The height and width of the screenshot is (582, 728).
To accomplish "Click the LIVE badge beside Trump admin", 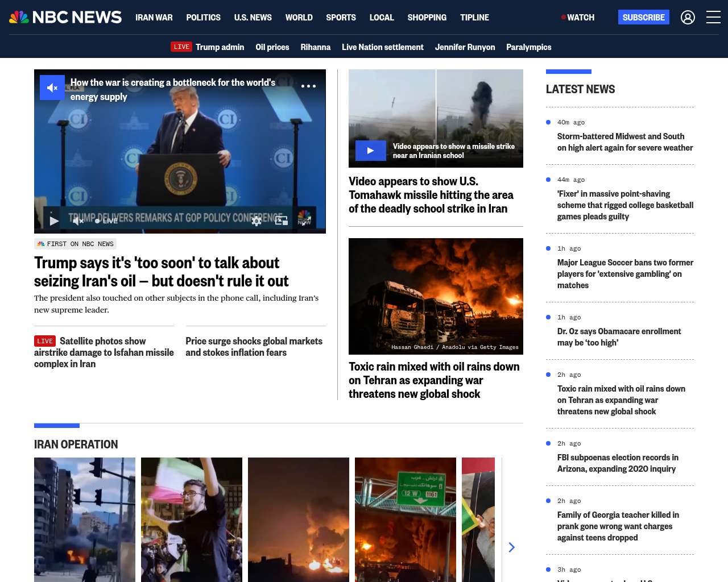I will 181,47.
